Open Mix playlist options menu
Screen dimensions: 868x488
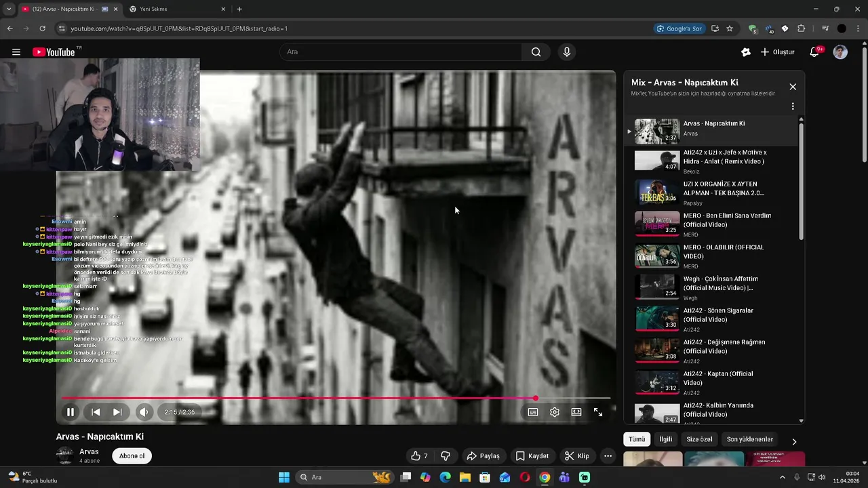793,106
